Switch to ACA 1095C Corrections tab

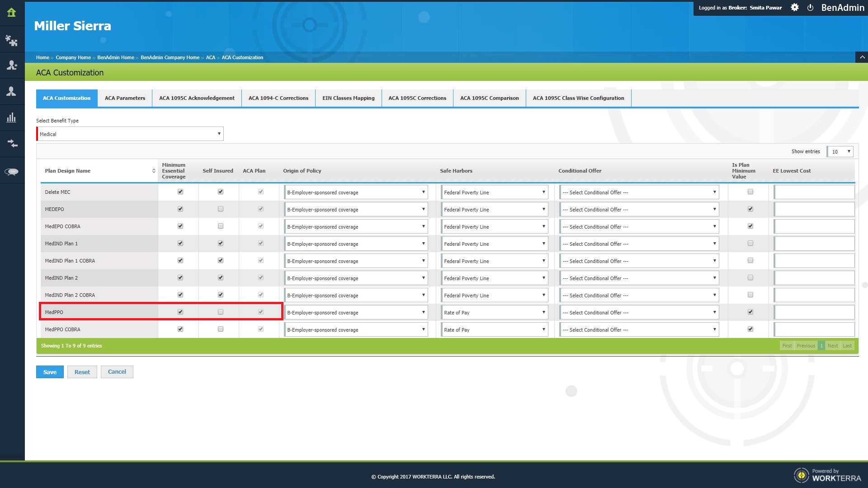coord(417,98)
